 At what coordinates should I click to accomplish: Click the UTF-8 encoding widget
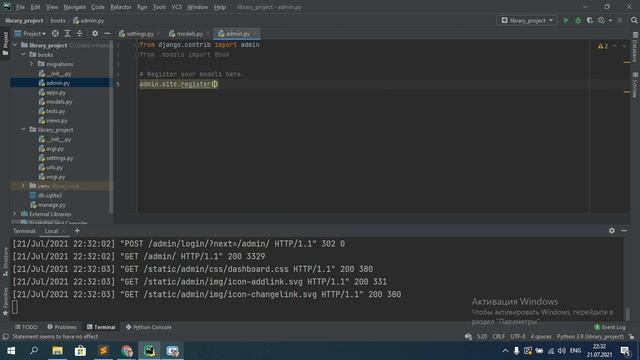[518, 337]
